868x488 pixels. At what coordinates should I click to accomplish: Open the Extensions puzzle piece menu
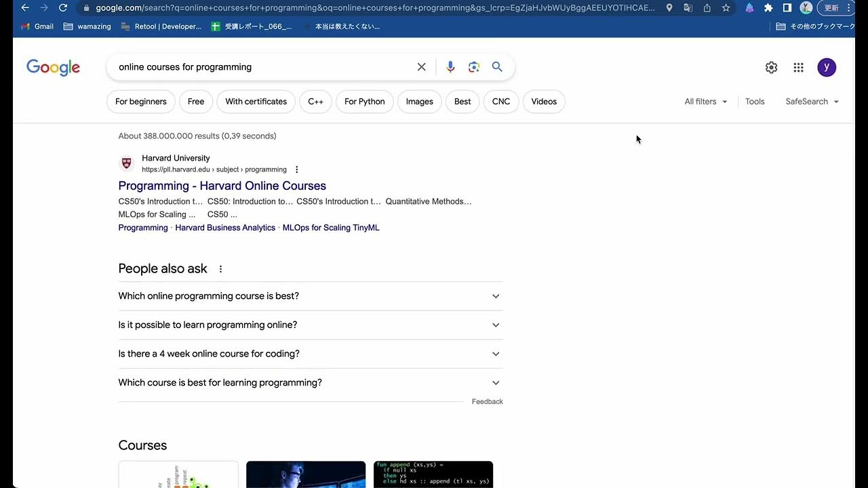[768, 7]
